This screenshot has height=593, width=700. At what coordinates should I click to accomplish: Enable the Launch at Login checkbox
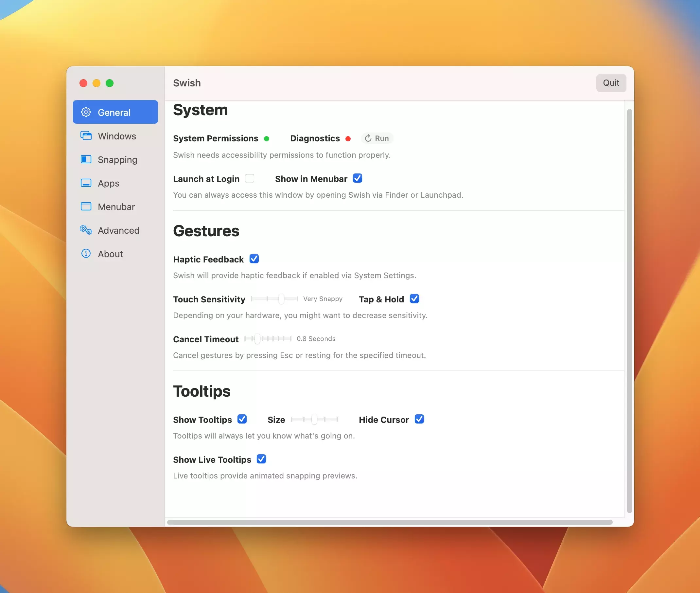(249, 178)
